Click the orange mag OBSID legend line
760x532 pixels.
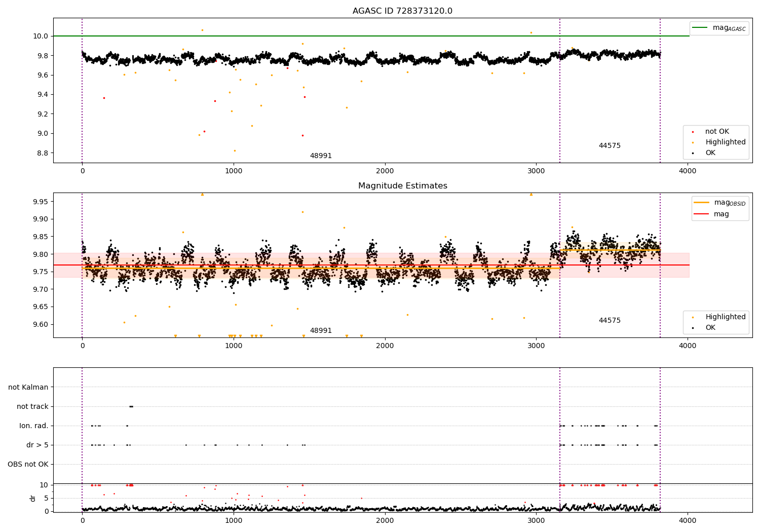pos(702,203)
